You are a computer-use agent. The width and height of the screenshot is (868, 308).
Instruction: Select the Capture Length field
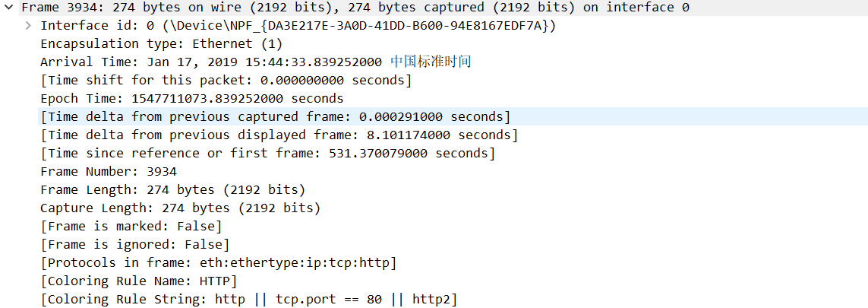click(x=180, y=208)
